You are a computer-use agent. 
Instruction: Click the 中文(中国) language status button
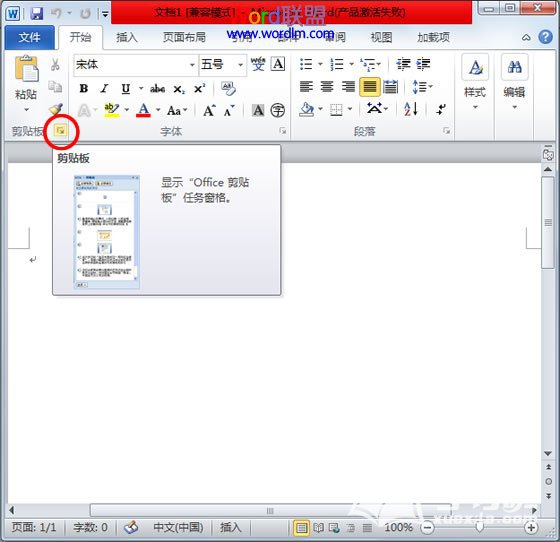[178, 527]
